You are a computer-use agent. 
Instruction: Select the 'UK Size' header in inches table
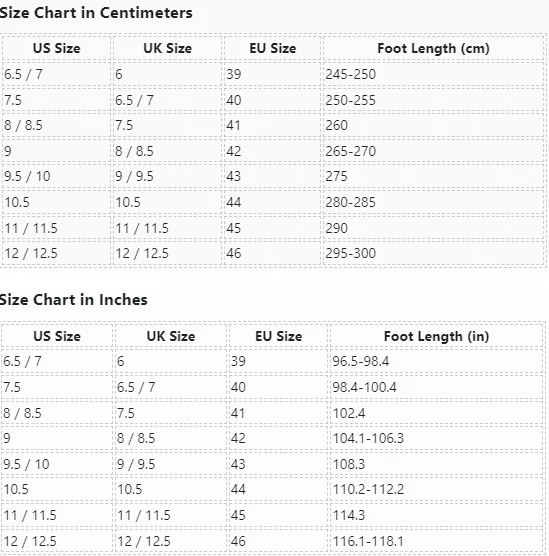pyautogui.click(x=171, y=336)
